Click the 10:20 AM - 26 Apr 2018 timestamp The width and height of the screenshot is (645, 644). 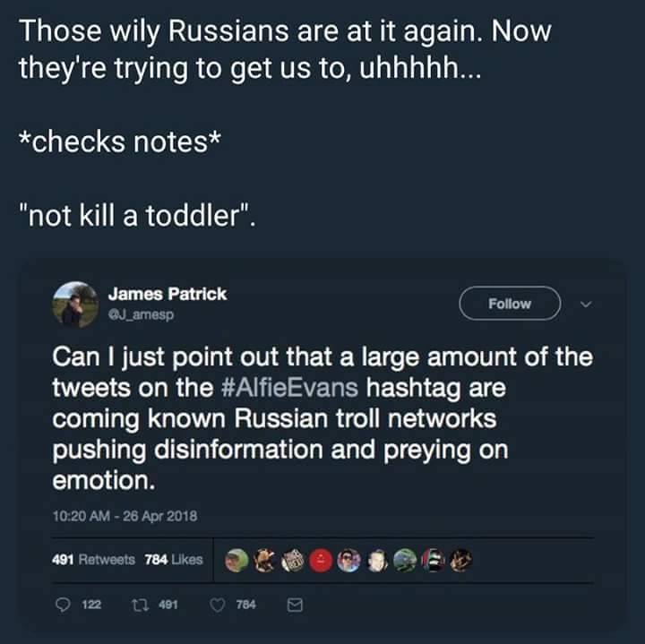[x=125, y=515]
